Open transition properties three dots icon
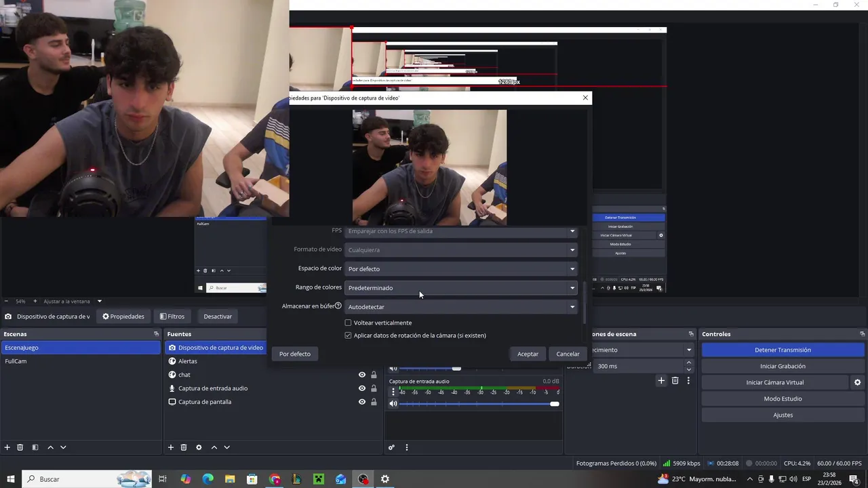This screenshot has width=868, height=488. 688,381
